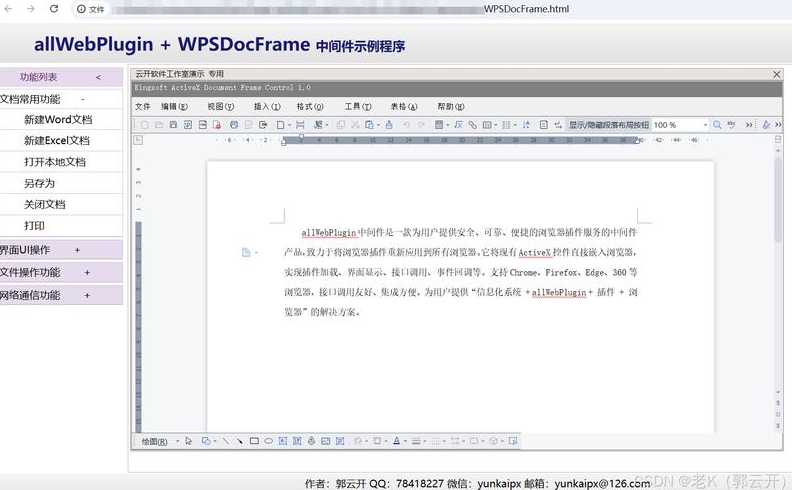Click the 显示/隐藏段落布局按钮 toolbar button
The image size is (792, 490).
(x=609, y=124)
